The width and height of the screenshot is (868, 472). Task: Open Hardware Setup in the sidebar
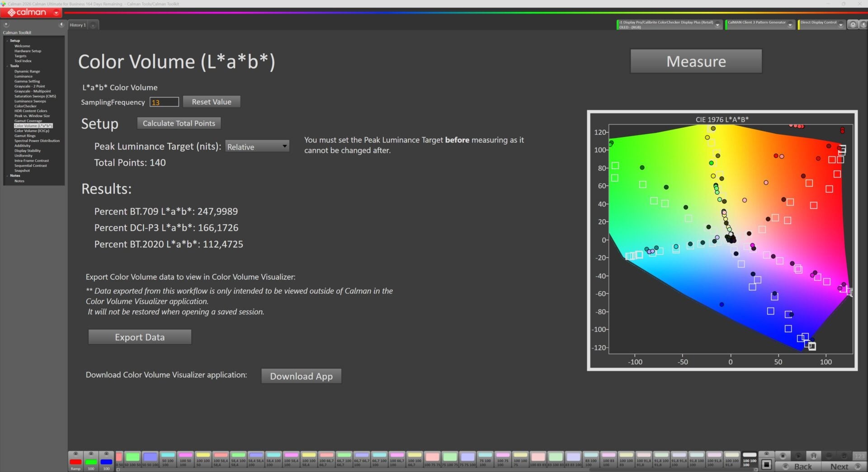coord(28,51)
